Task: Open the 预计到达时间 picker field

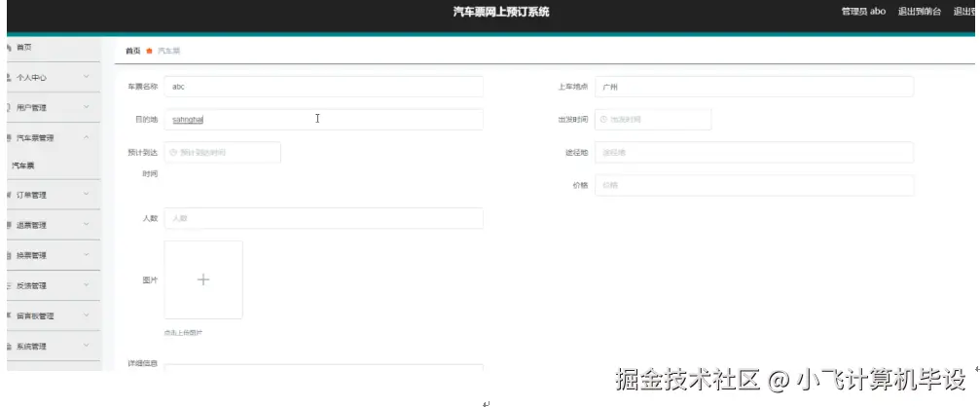Action: [x=223, y=153]
